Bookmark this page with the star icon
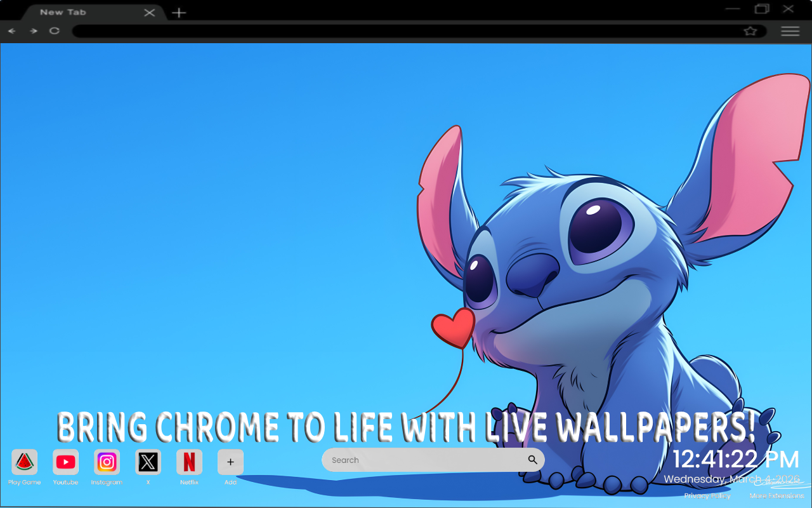The height and width of the screenshot is (508, 812). pos(750,31)
